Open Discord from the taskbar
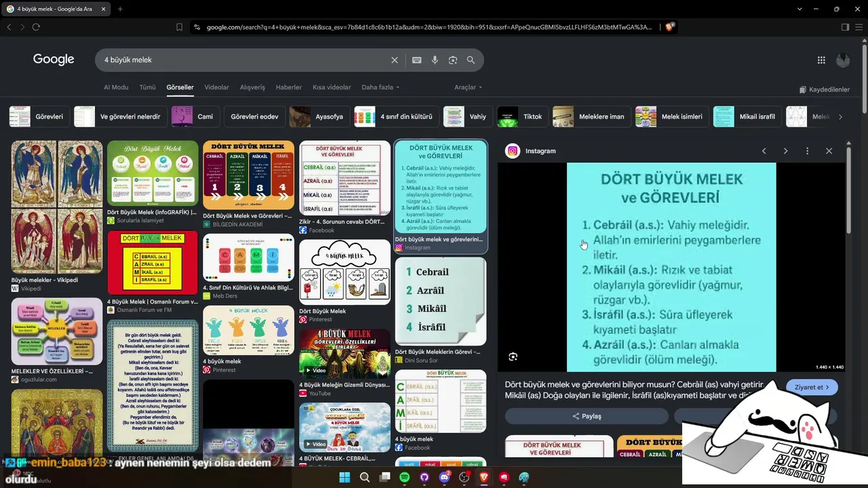 pyautogui.click(x=444, y=477)
